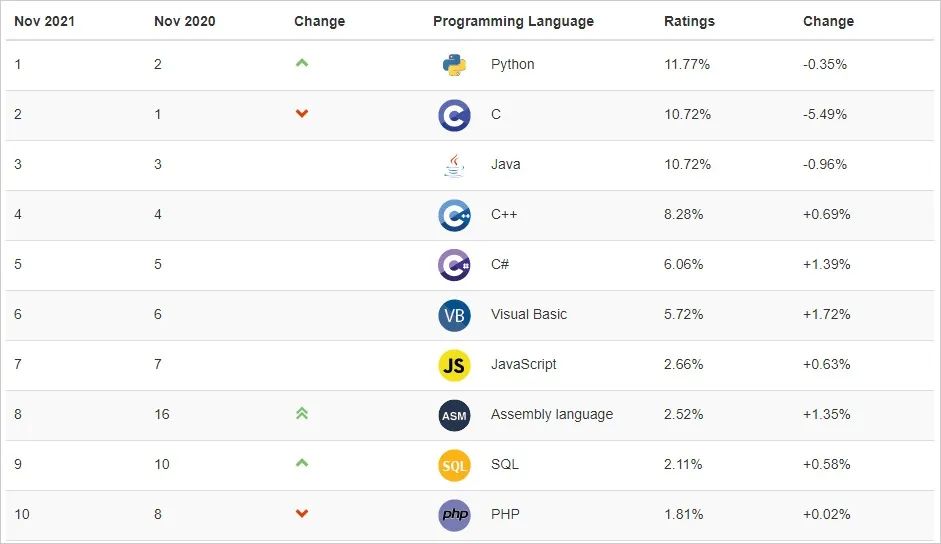941x544 pixels.
Task: Click the green up arrow in Python row
Action: [x=302, y=63]
